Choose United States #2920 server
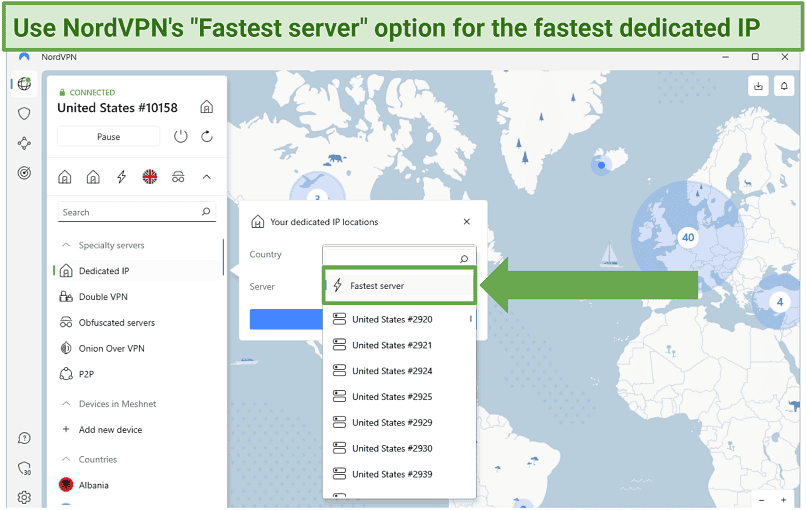 [x=399, y=320]
